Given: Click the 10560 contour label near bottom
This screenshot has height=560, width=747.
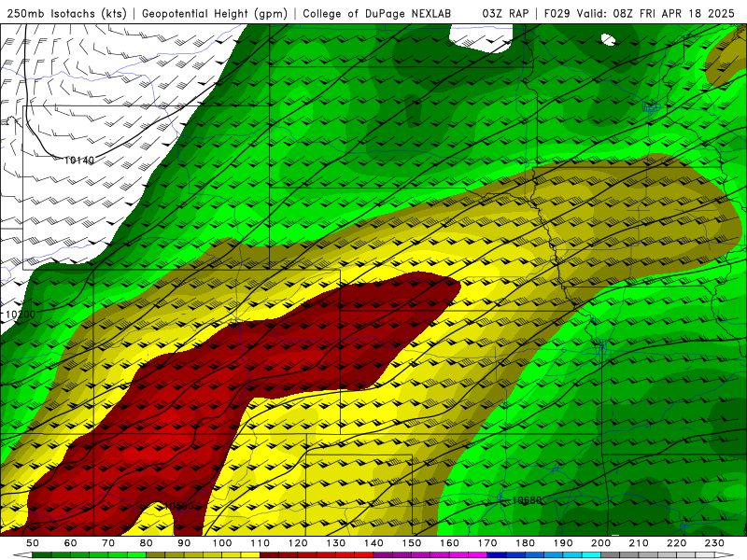Looking at the screenshot, I should 178,506.
